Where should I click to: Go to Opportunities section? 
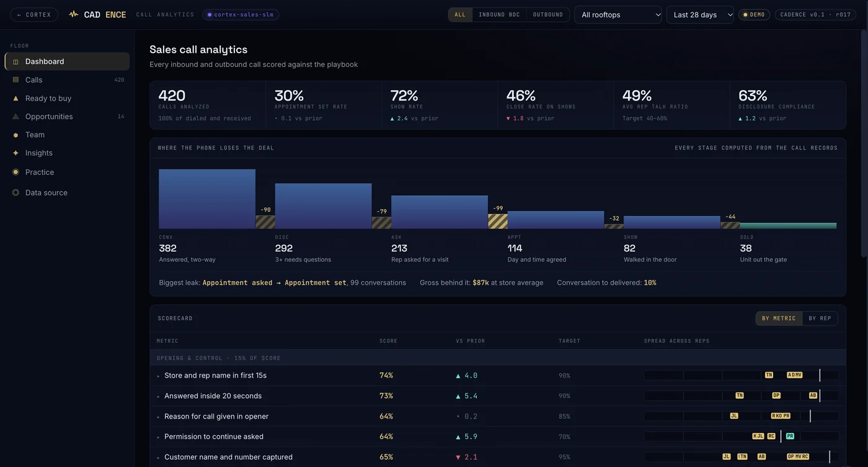67,117
